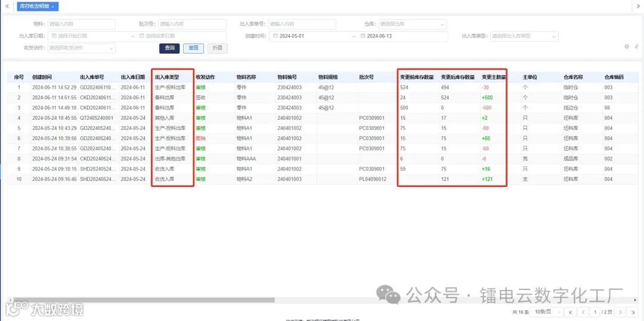Open table settings via the gear icon
The image size is (644, 321).
(627, 46)
